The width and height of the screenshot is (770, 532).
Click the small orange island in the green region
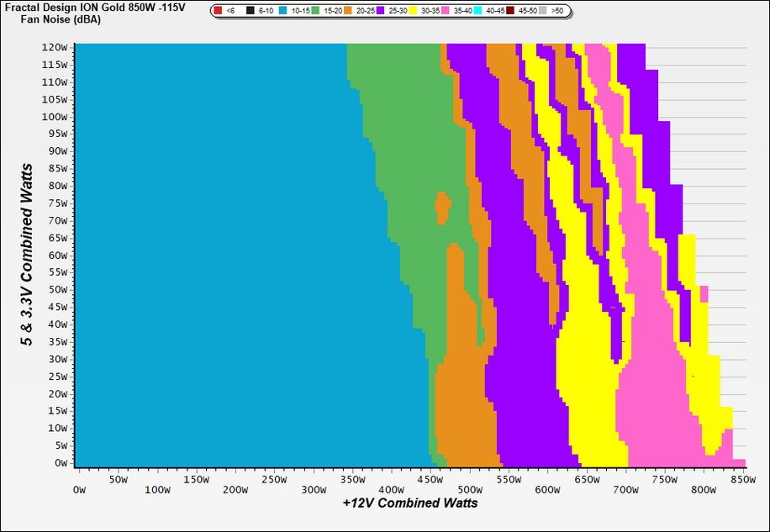[x=443, y=208]
